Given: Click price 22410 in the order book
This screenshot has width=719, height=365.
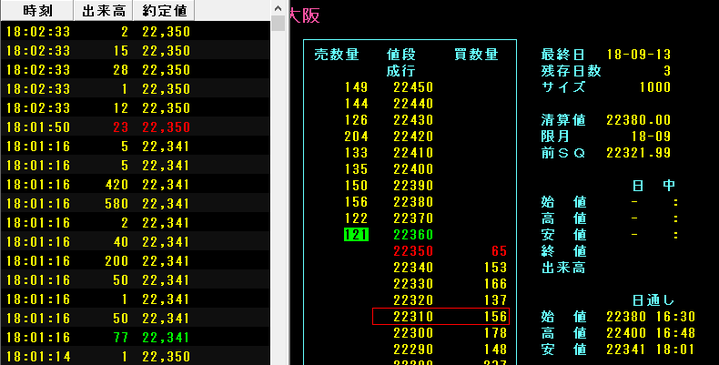Looking at the screenshot, I should click(x=413, y=153).
